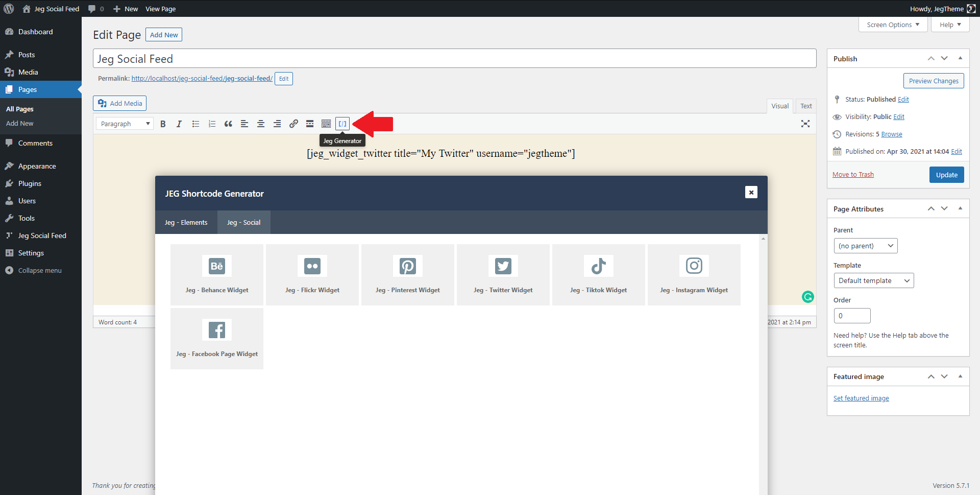Toggle the toolbar kitchen sink button
Image resolution: width=980 pixels, height=495 pixels.
point(326,124)
